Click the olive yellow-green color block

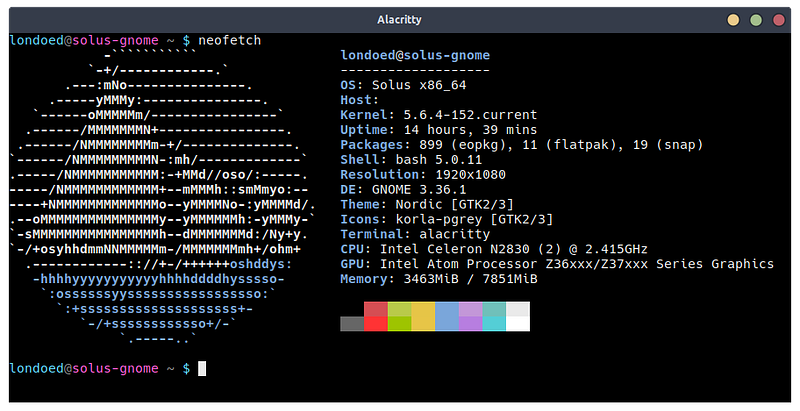399,309
